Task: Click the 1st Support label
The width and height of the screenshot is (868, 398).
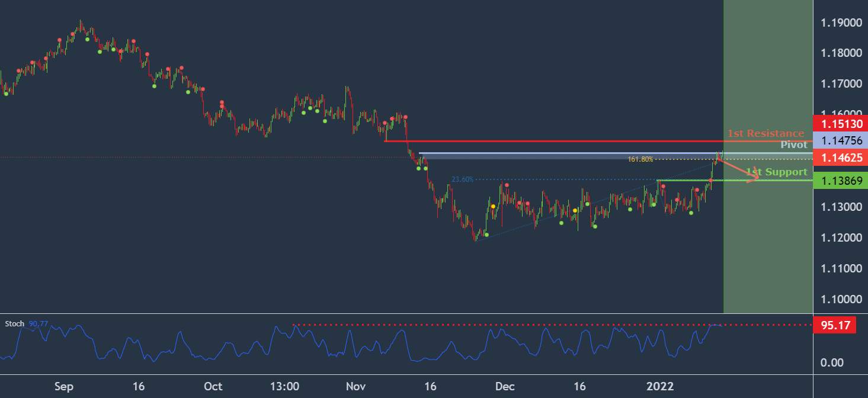Action: point(777,172)
